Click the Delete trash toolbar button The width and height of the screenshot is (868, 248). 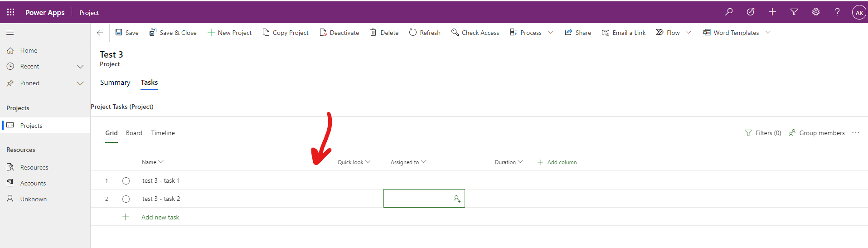(x=384, y=33)
